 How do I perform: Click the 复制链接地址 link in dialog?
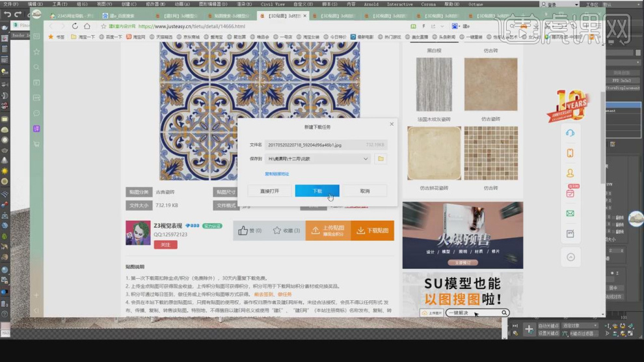point(277,174)
